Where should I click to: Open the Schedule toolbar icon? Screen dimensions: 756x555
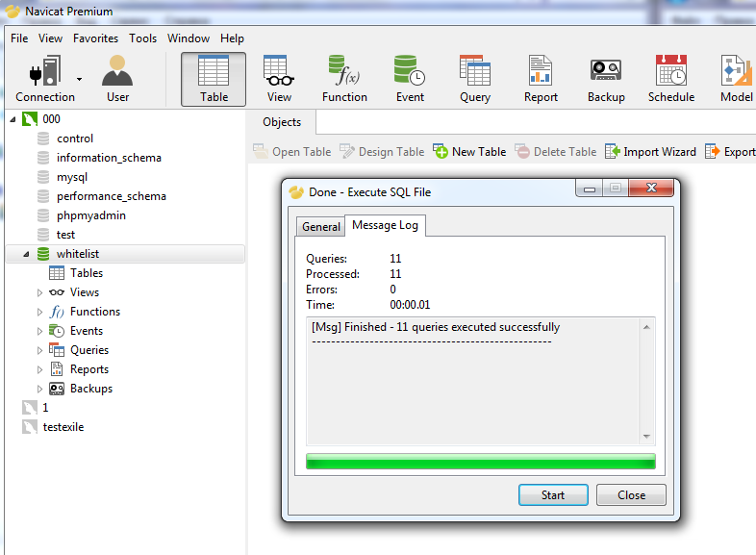[671, 79]
